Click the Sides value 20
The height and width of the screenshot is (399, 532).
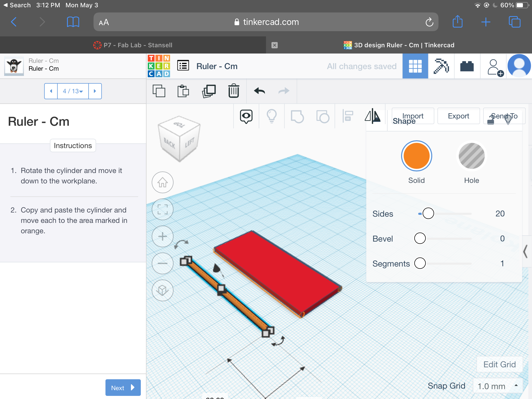coord(500,214)
